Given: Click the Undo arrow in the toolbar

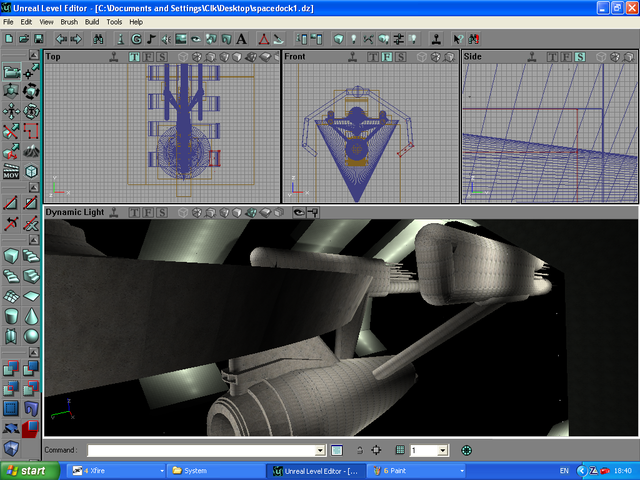Looking at the screenshot, I should pos(61,39).
